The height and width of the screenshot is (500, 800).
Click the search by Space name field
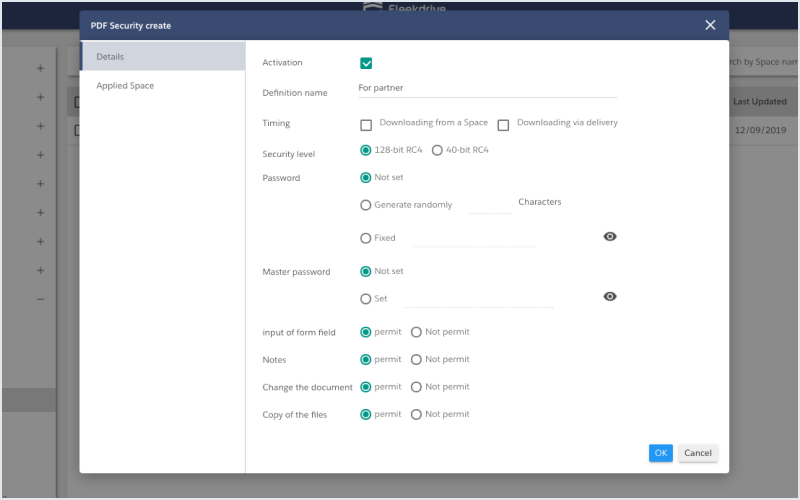[x=762, y=62]
